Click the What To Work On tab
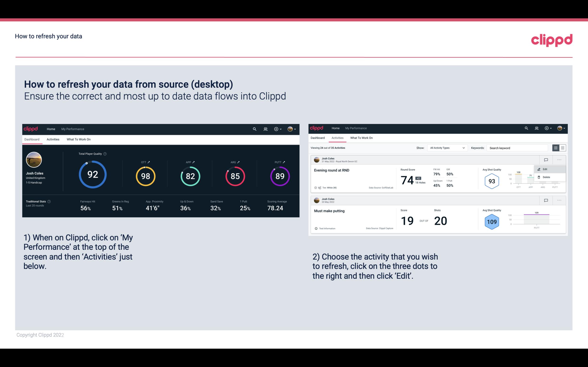 coord(78,139)
